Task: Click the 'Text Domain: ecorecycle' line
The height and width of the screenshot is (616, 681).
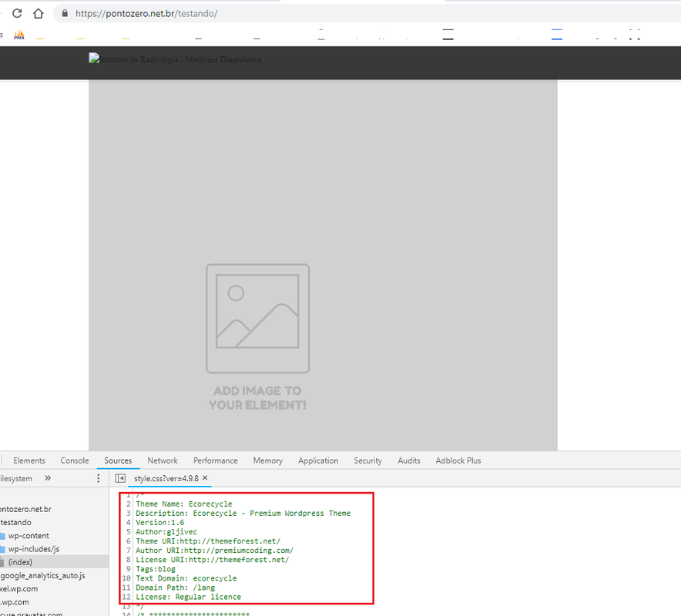Action: [186, 578]
